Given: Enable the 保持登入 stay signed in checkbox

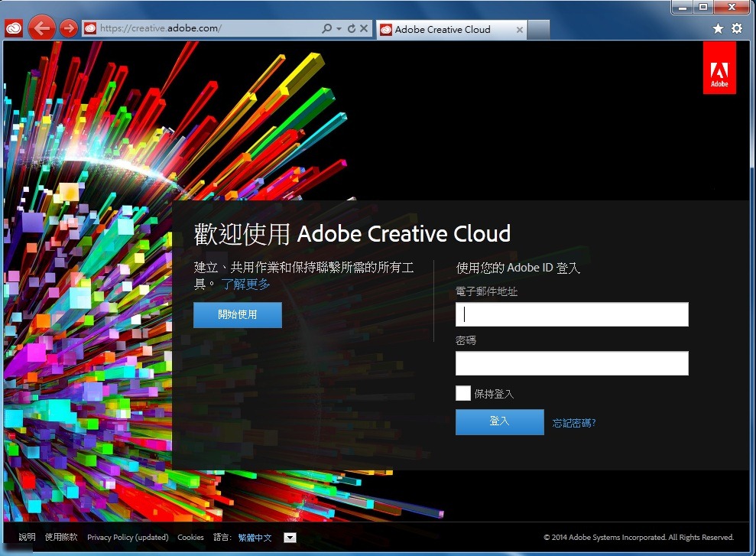Looking at the screenshot, I should tap(463, 393).
